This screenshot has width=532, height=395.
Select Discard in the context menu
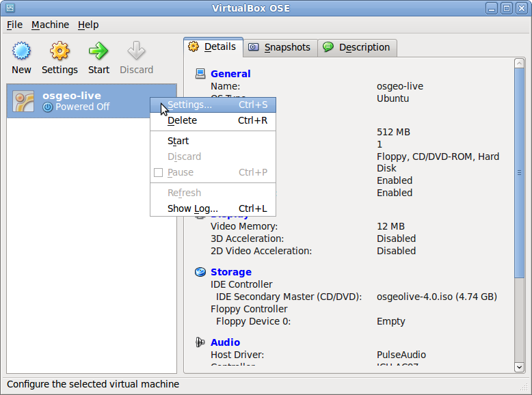[213, 156]
